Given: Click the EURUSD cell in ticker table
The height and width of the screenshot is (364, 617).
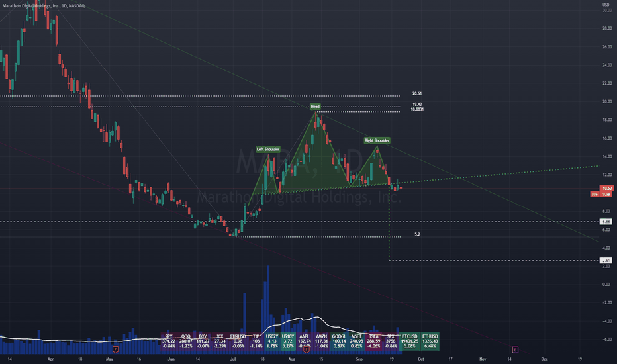Looking at the screenshot, I should point(238,341).
